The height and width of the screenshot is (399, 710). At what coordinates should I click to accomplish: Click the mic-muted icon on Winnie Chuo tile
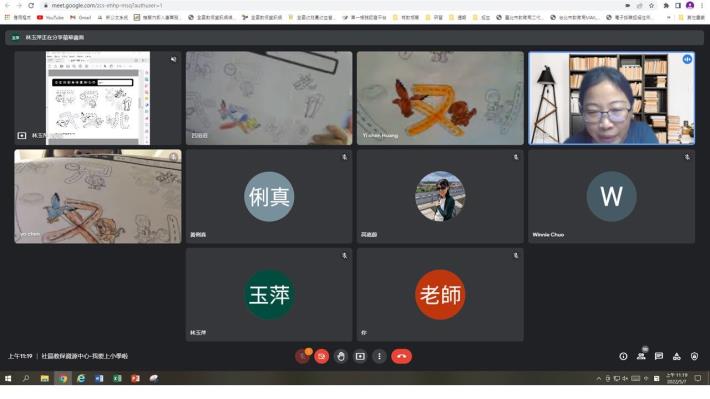pyautogui.click(x=687, y=157)
